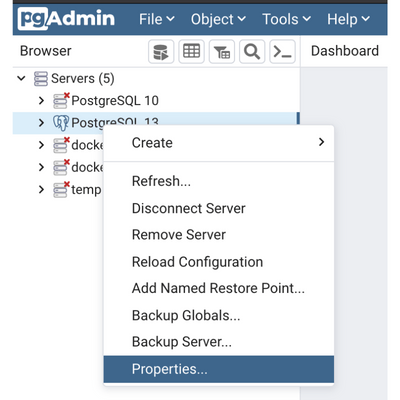Open the Object menu
Screen dimensions: 400x400
pyautogui.click(x=218, y=19)
